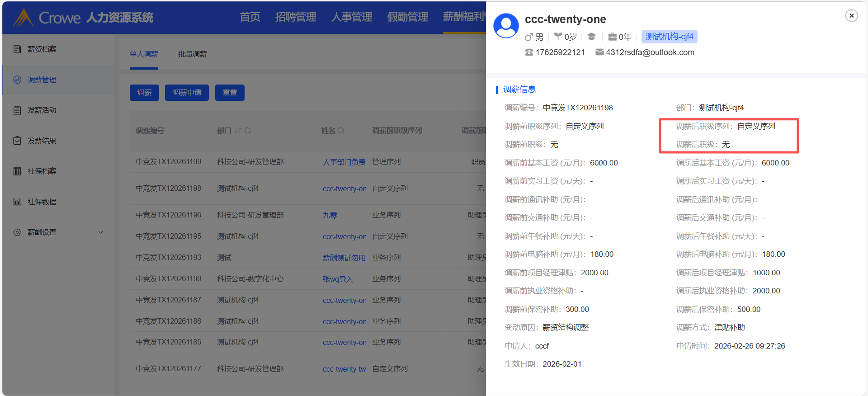Close the employee detail drawer
Viewport: 868px width, 396px height.
pyautogui.click(x=851, y=16)
